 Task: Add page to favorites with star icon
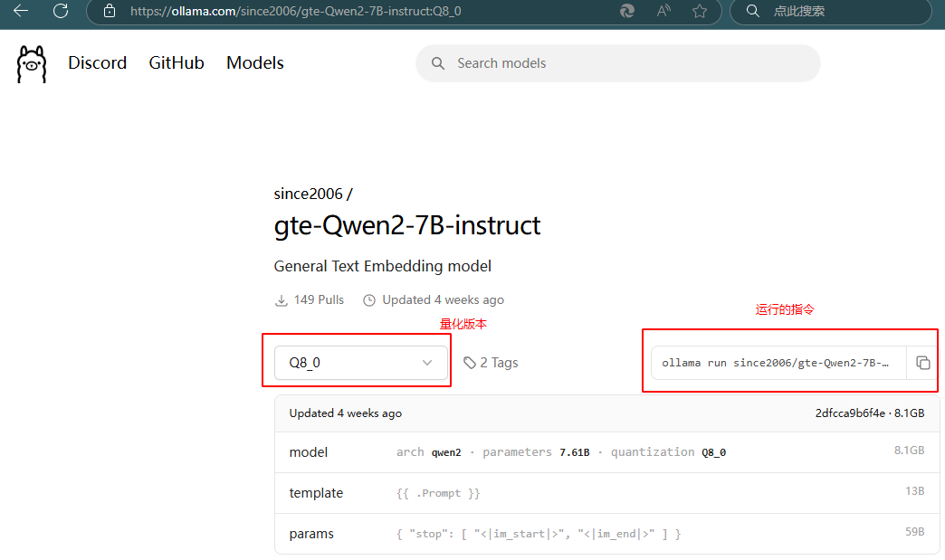pos(699,11)
